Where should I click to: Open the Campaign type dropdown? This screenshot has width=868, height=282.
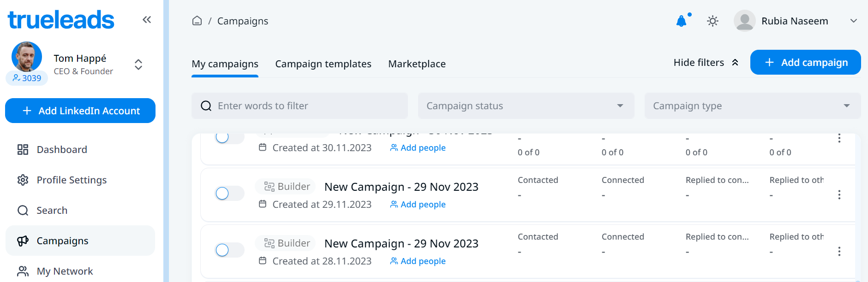(x=752, y=106)
